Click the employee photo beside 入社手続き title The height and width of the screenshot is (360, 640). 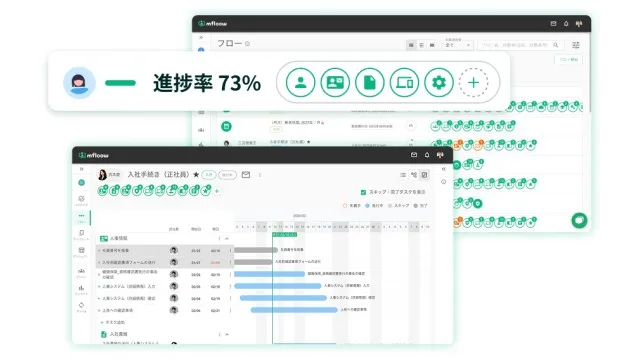click(x=102, y=175)
